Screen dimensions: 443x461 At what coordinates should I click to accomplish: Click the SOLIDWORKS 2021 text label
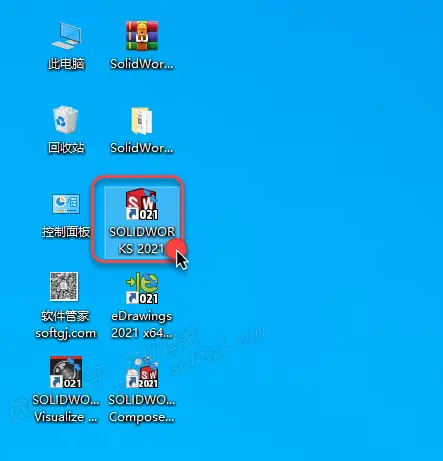coord(142,240)
